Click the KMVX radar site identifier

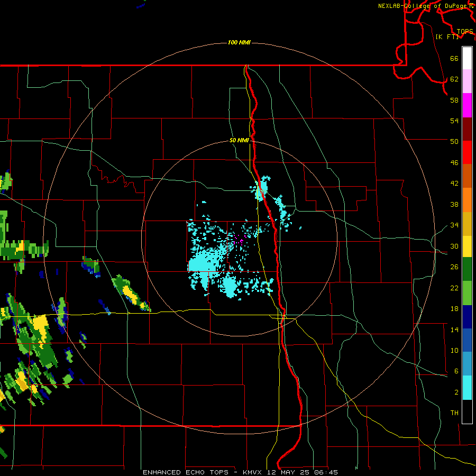pos(253,472)
